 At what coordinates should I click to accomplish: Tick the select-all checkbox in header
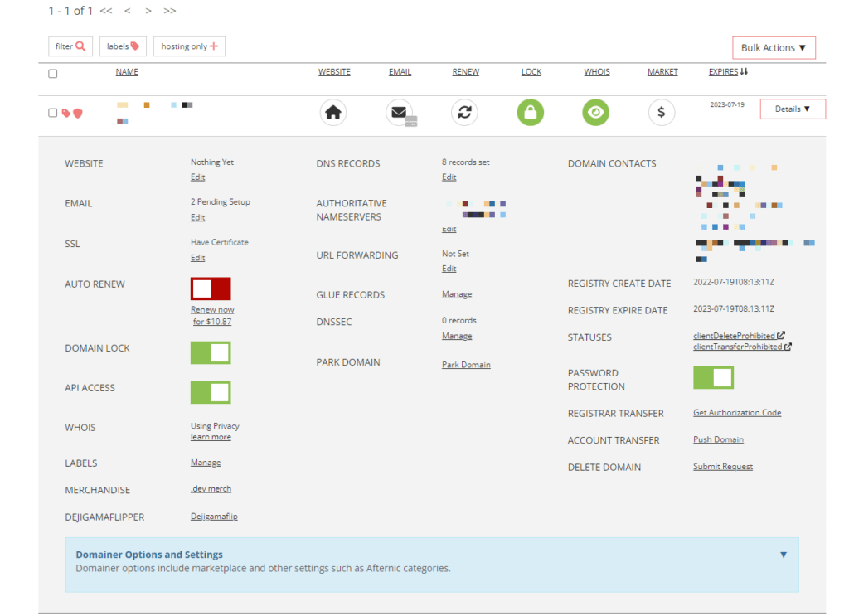tap(53, 74)
